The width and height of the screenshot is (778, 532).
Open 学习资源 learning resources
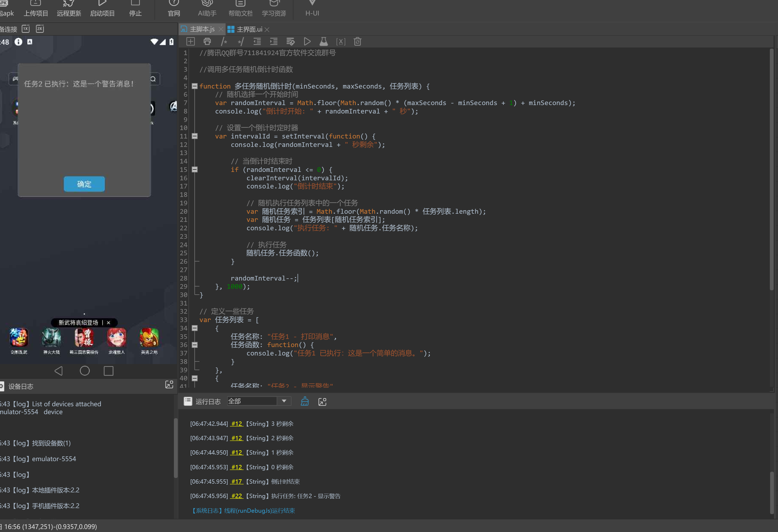(274, 9)
